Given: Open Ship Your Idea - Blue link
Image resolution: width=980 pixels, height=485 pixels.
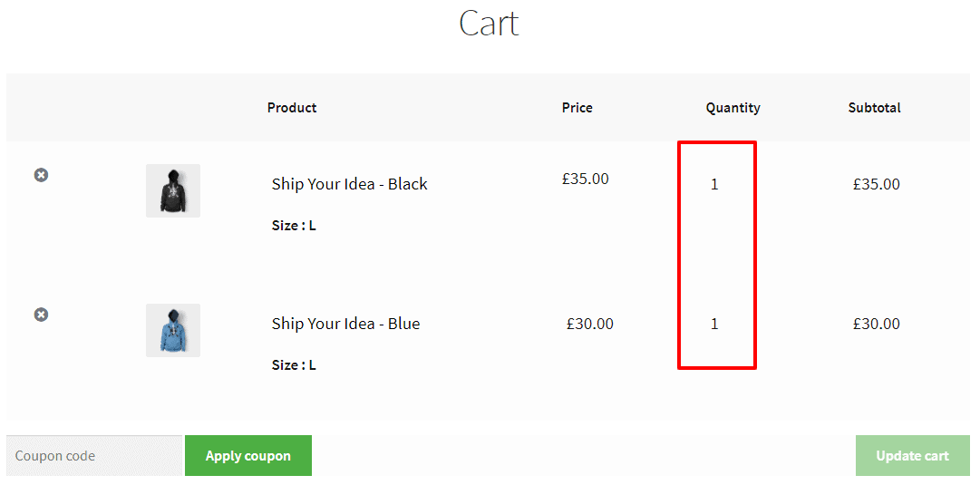Looking at the screenshot, I should [x=345, y=324].
